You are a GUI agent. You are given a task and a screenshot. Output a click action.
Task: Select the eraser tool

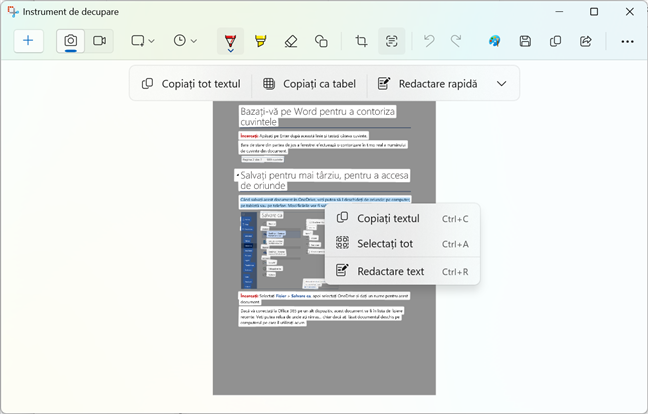point(291,41)
